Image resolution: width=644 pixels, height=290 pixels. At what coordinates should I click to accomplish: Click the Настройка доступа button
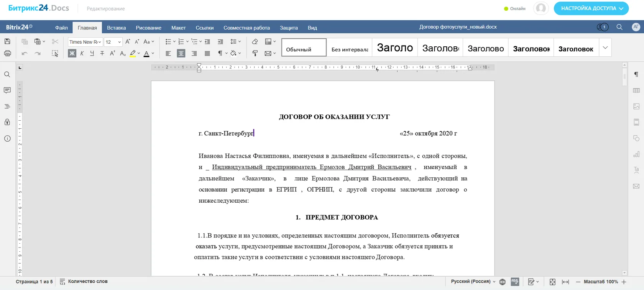tap(591, 8)
